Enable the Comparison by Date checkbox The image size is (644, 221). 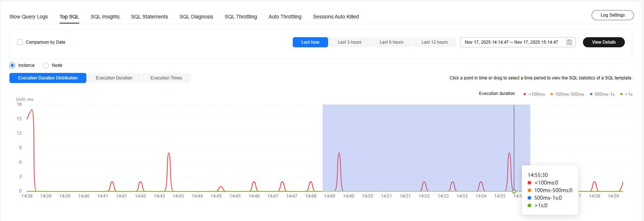click(x=20, y=42)
